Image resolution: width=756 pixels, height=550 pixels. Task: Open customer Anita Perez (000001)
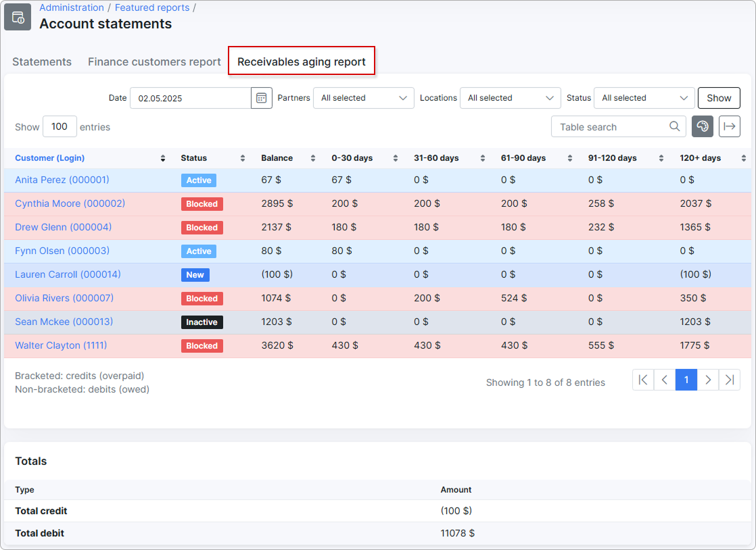coord(62,180)
